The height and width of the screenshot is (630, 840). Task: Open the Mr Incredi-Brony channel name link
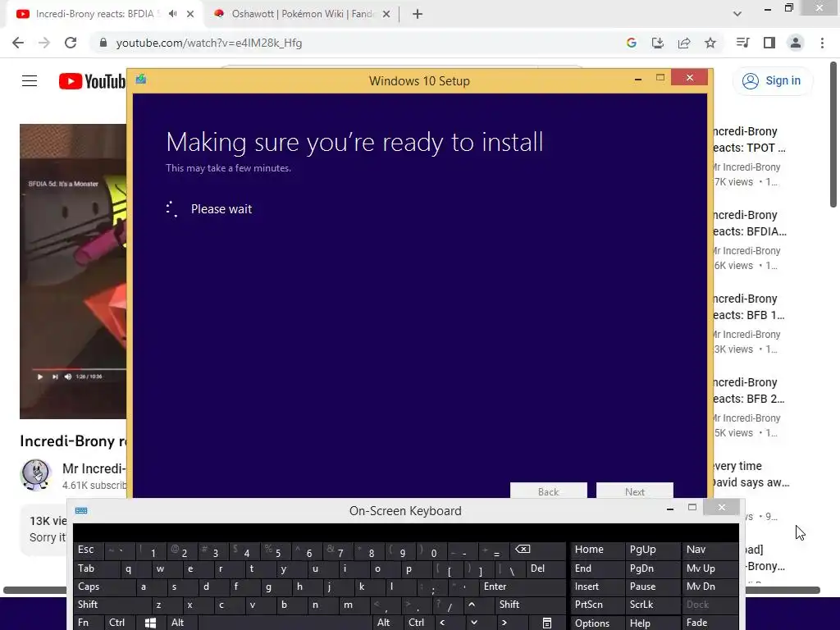pos(94,468)
